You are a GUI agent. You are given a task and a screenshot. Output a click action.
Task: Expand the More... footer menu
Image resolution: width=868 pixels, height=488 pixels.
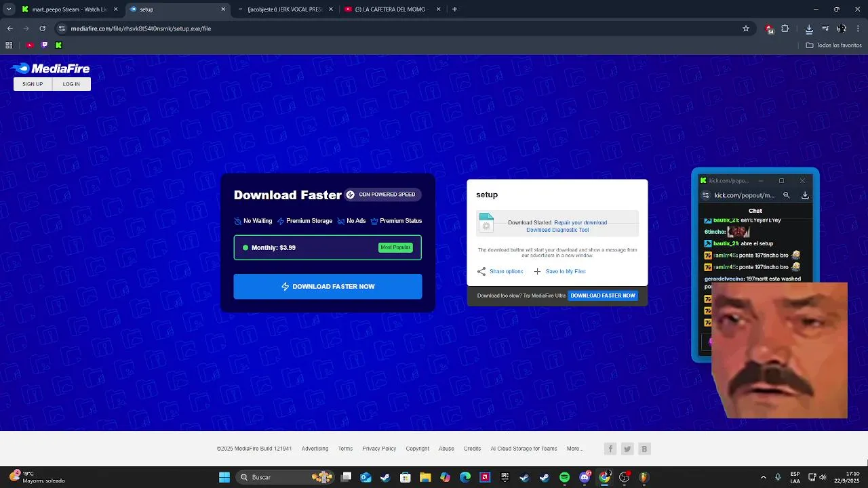(574, 449)
